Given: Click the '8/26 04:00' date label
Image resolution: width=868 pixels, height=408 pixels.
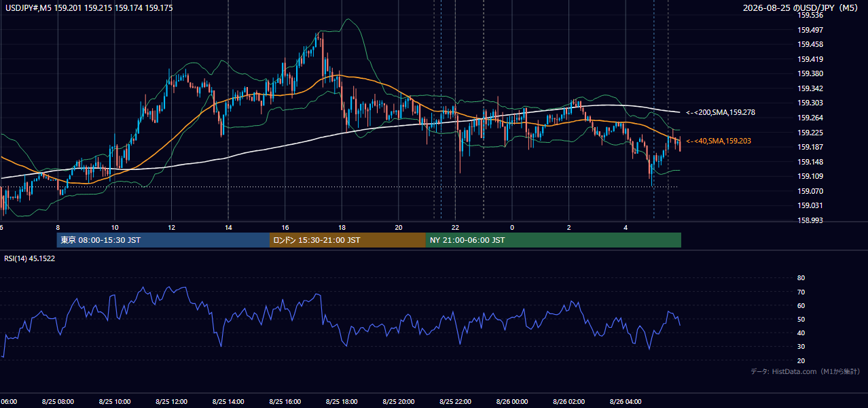Looking at the screenshot, I should (626, 402).
